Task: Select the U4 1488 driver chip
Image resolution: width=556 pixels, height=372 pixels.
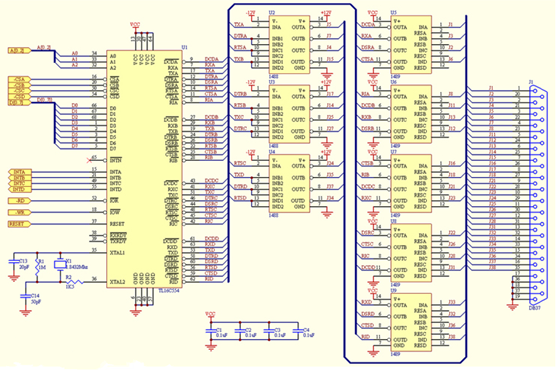Action: point(289,184)
